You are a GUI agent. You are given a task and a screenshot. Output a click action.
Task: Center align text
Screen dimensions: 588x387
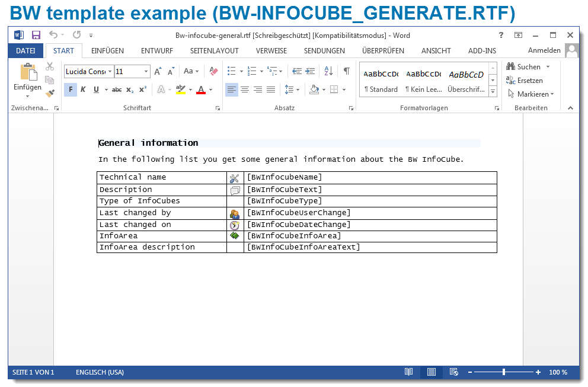[245, 90]
